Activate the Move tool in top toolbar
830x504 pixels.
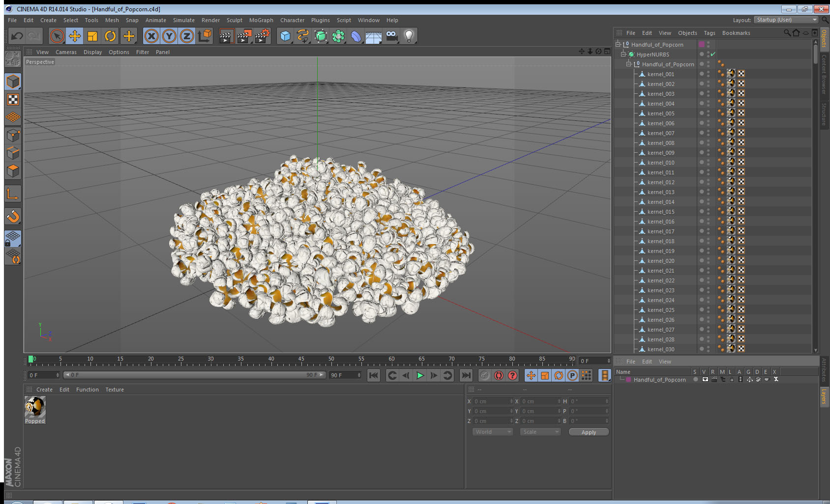pos(75,36)
